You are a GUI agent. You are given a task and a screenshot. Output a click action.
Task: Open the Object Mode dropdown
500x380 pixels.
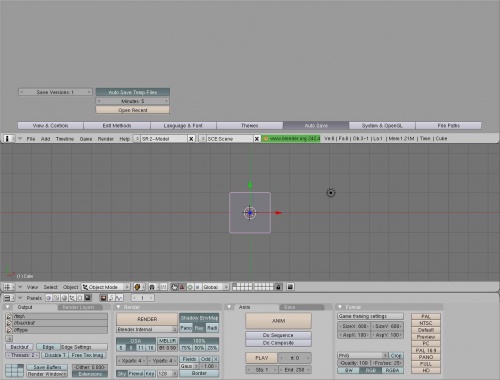pos(106,287)
